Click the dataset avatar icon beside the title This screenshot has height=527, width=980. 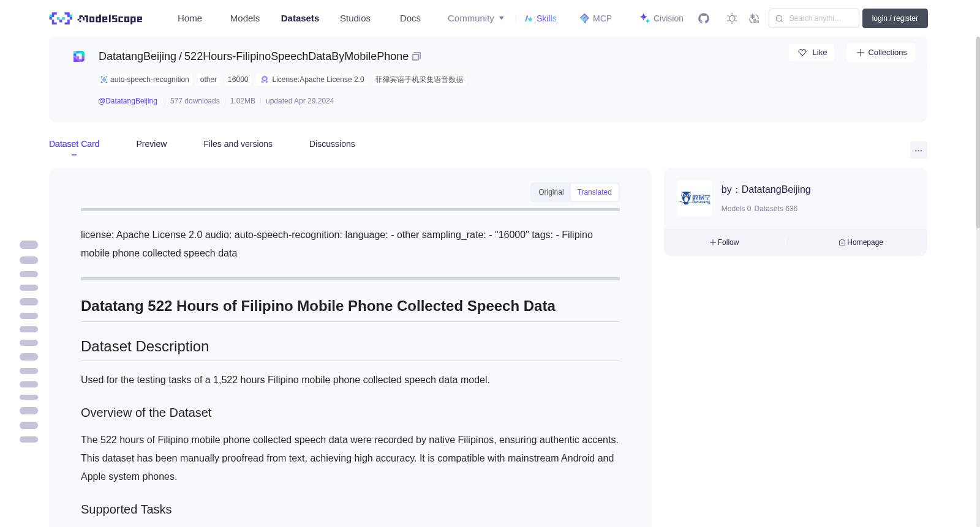pos(79,56)
